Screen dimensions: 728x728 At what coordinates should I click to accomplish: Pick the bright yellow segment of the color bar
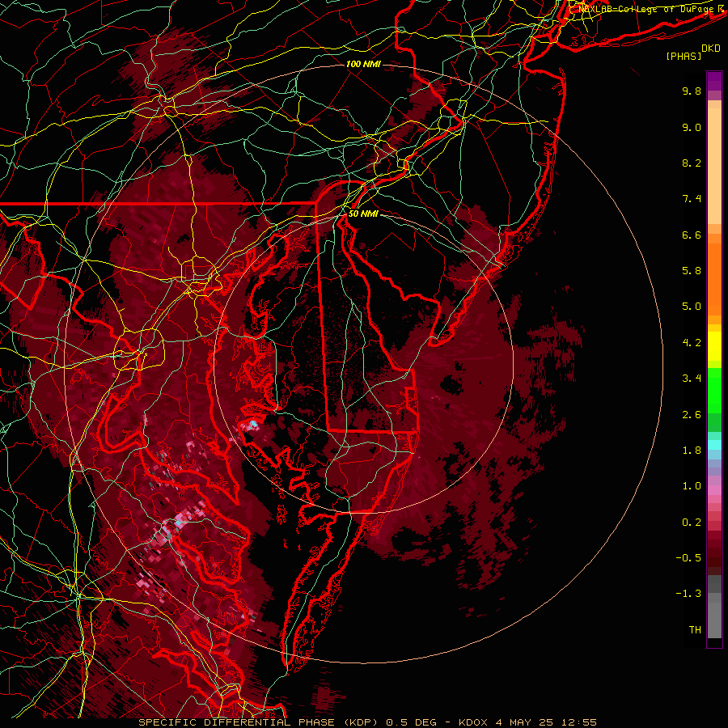coord(714,346)
